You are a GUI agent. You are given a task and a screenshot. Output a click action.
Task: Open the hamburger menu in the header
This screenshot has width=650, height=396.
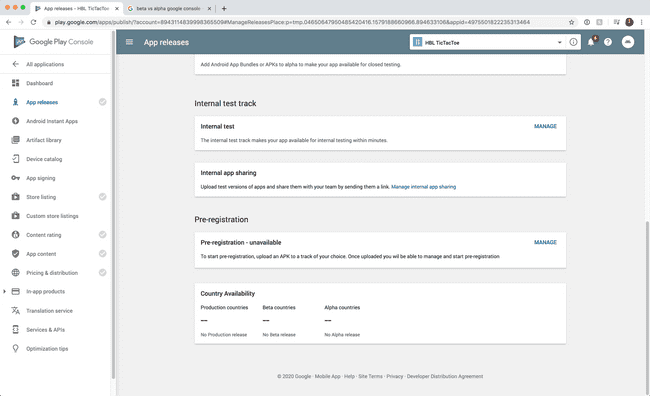pyautogui.click(x=129, y=42)
